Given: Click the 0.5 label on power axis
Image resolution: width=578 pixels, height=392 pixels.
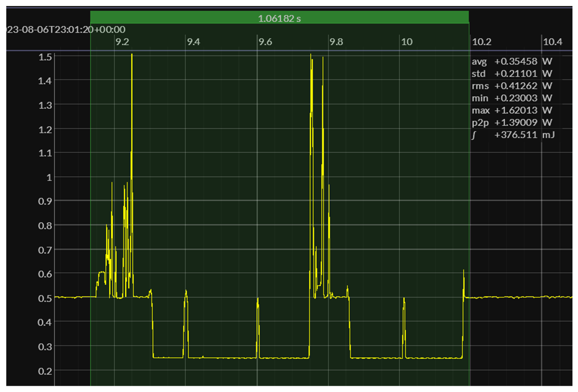Looking at the screenshot, I should 45,298.
